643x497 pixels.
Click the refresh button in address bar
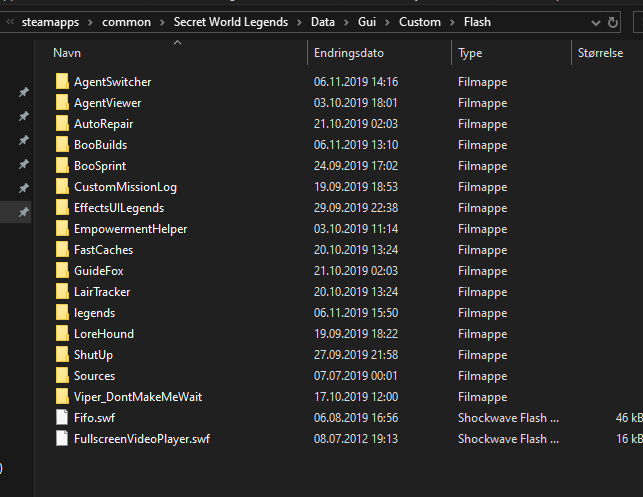click(612, 22)
